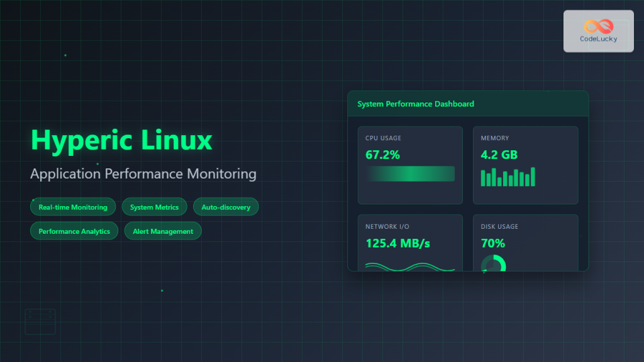Click the small dot below the tag pills

(x=162, y=290)
